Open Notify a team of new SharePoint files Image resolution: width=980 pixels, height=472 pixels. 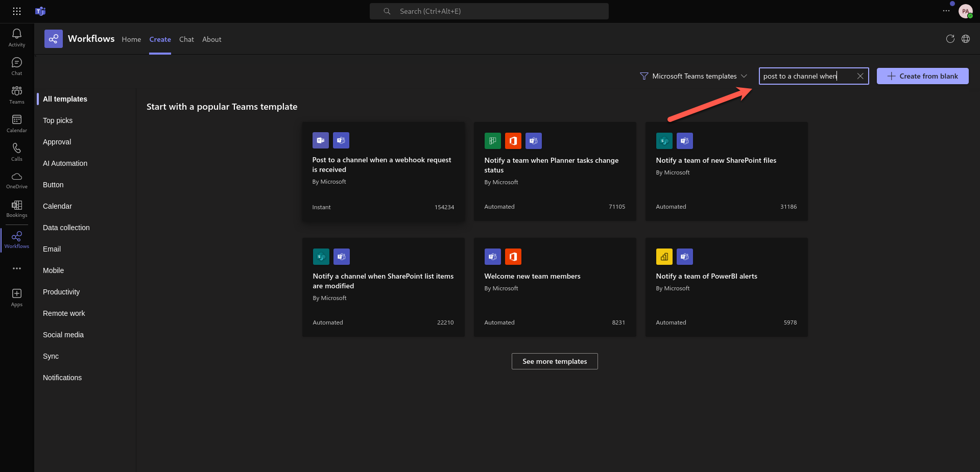tap(726, 171)
